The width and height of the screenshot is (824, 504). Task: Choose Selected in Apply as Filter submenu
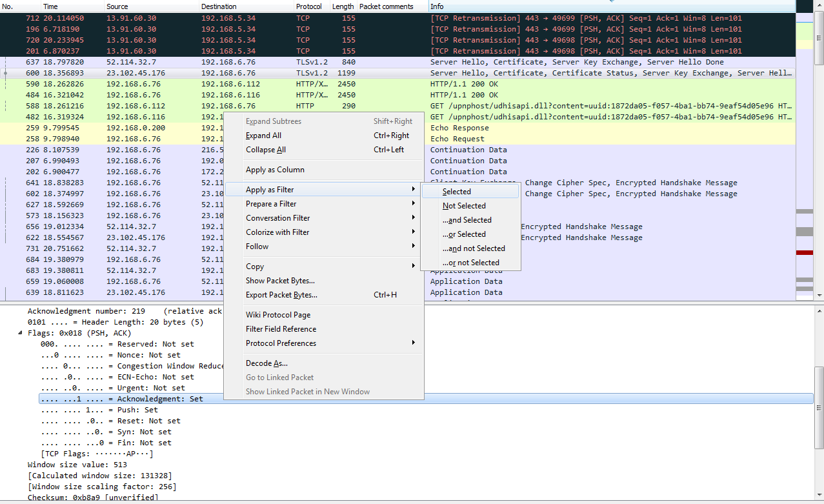pos(456,192)
